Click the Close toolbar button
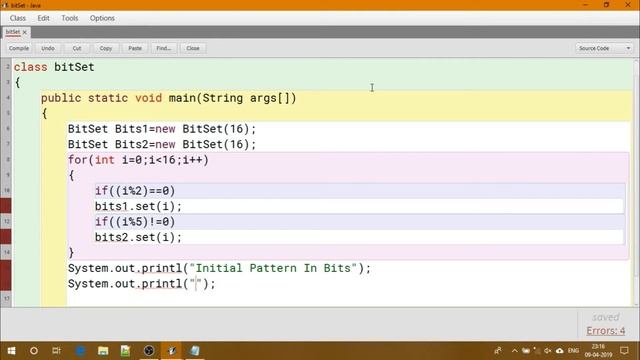The image size is (640, 360). pos(193,48)
